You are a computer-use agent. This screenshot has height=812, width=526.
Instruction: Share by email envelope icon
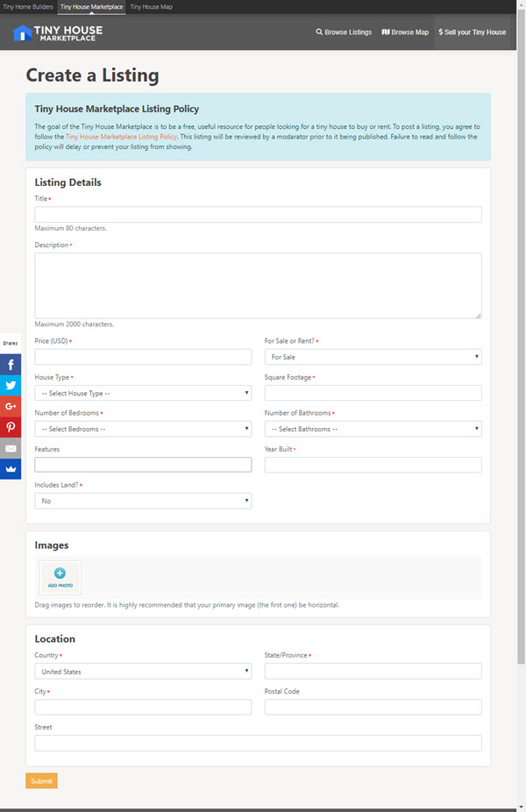pos(11,448)
